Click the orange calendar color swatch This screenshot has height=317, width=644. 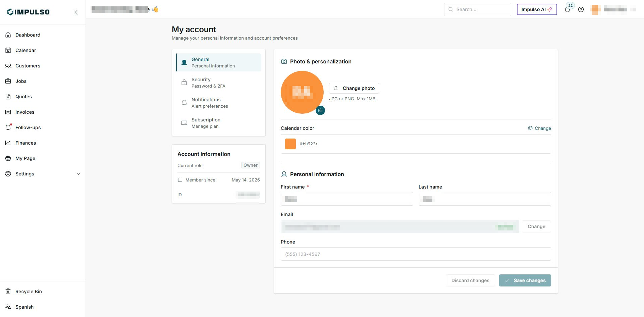click(x=290, y=144)
